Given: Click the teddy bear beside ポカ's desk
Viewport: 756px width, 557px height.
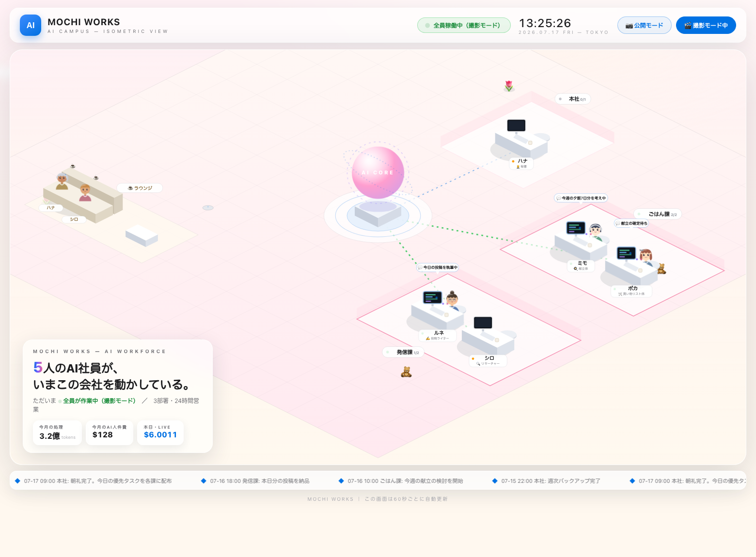Looking at the screenshot, I should (661, 269).
